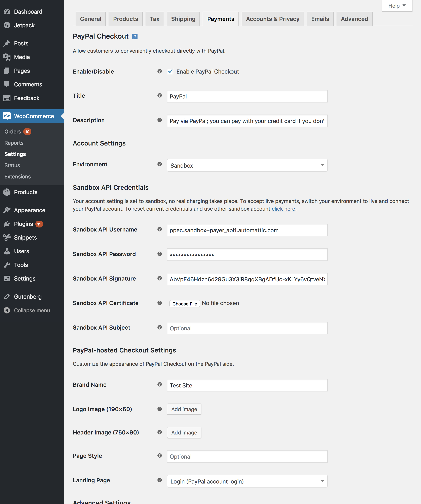Click the Collapse menu arrow icon
421x504 pixels.
click(7, 310)
